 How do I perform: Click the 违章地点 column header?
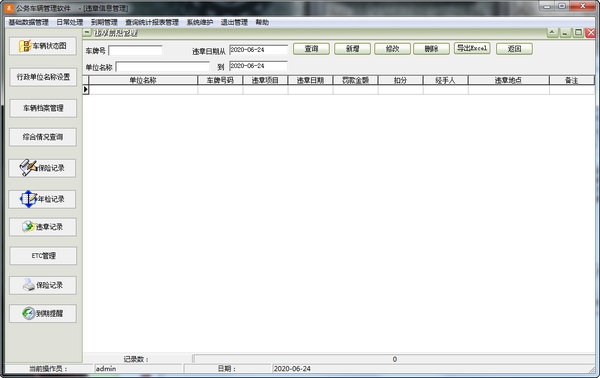pyautogui.click(x=509, y=80)
